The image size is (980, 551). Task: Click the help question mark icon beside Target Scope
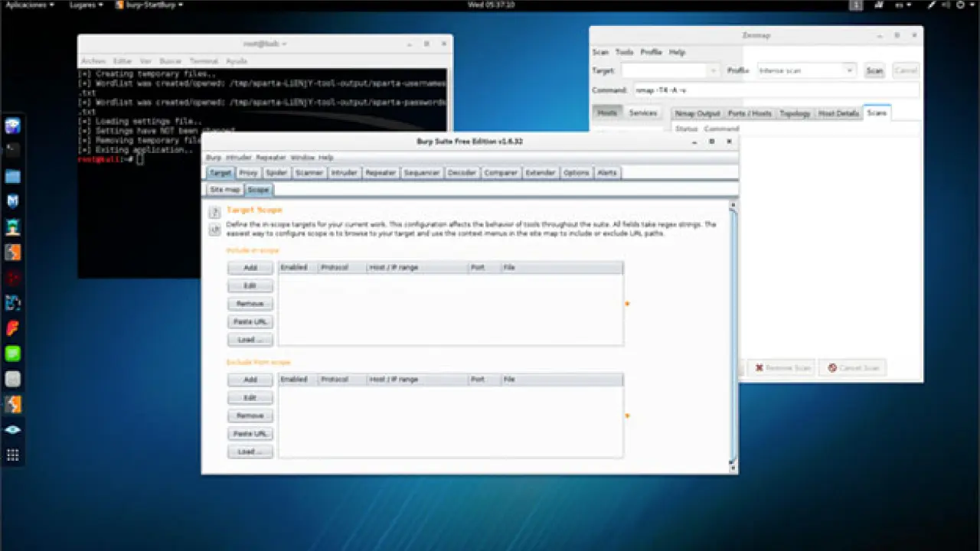[214, 212]
